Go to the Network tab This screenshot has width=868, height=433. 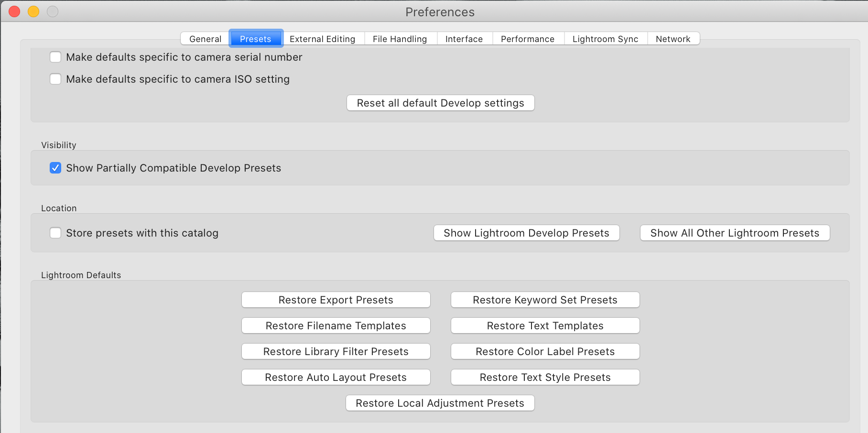(x=673, y=39)
